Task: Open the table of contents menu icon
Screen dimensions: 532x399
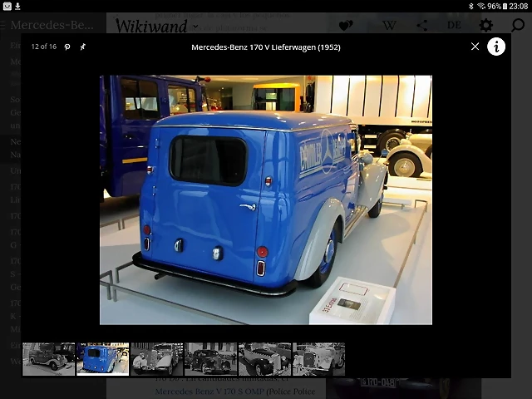Action: 2,25
